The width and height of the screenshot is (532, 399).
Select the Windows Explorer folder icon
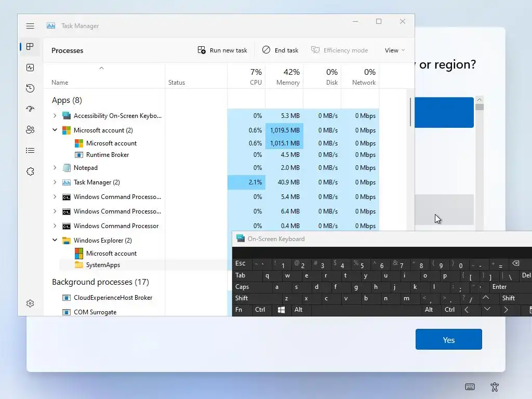pos(66,241)
